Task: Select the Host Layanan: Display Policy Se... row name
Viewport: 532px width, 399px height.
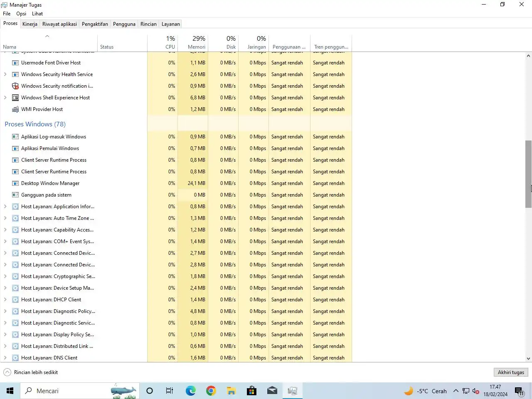Action: tap(57, 335)
